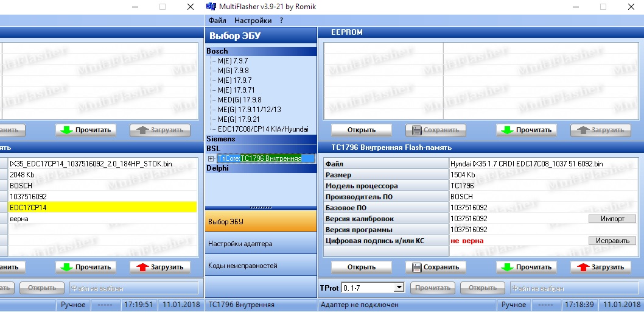
Task: Click greyed Открыть next to TProt Прочитать
Action: 483,288
